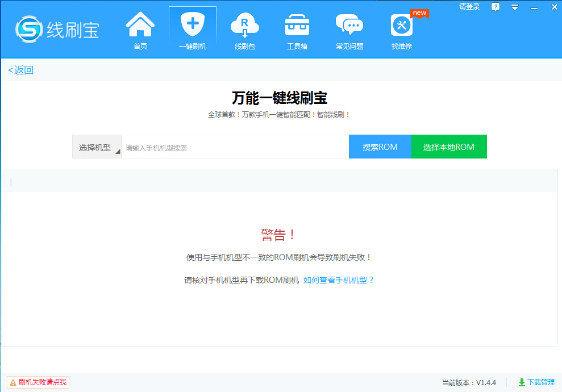Click the 刷机失败请点我 warning button
Screen dimensions: 562x392
point(38,382)
